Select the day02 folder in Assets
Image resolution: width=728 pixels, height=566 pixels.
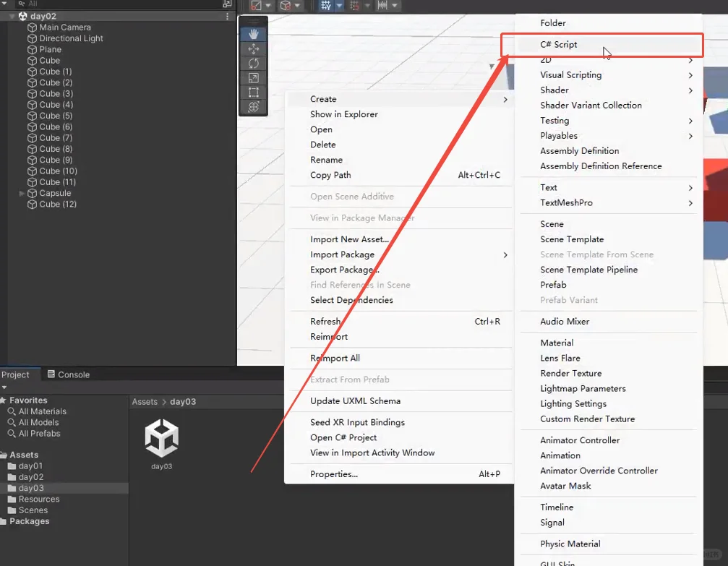click(x=30, y=477)
